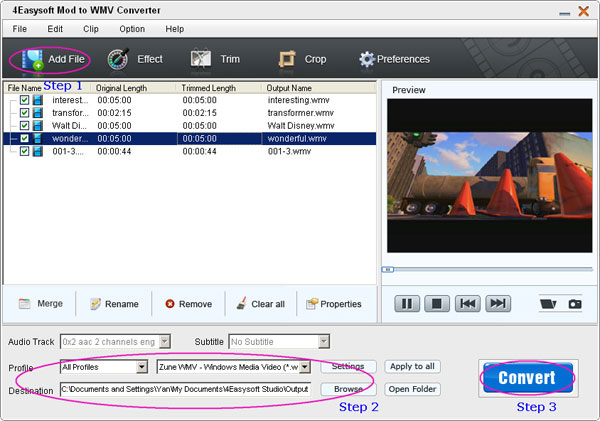Screen dimensions: 600x421
Task: Close the converter window
Action: (x=584, y=11)
